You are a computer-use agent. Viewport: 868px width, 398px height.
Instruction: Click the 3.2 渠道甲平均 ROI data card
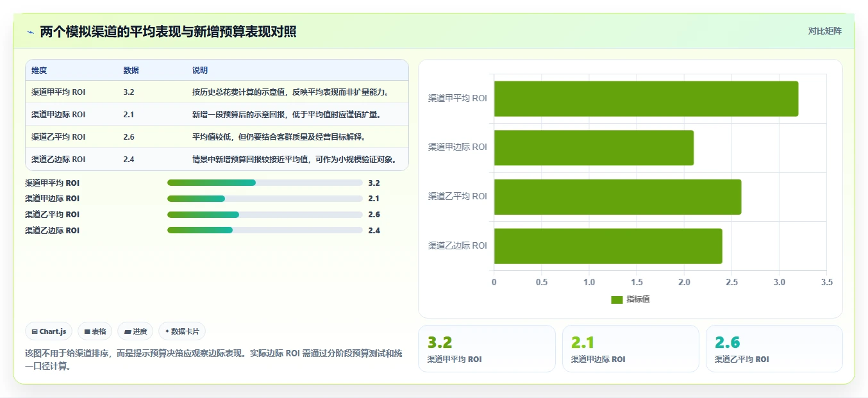487,349
